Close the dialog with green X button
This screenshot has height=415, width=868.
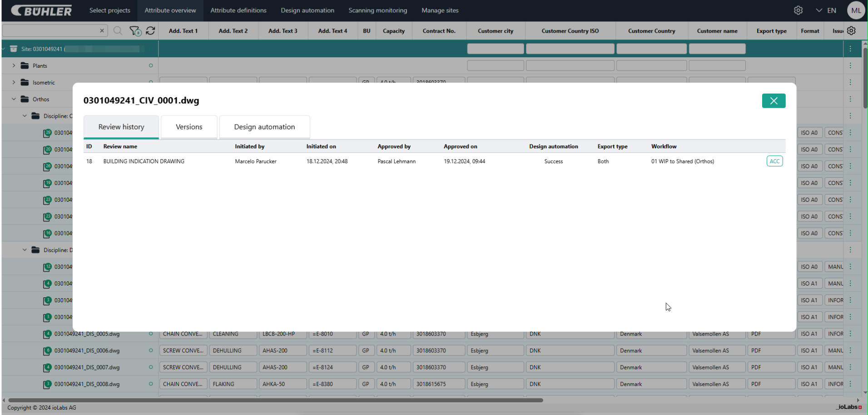point(774,100)
